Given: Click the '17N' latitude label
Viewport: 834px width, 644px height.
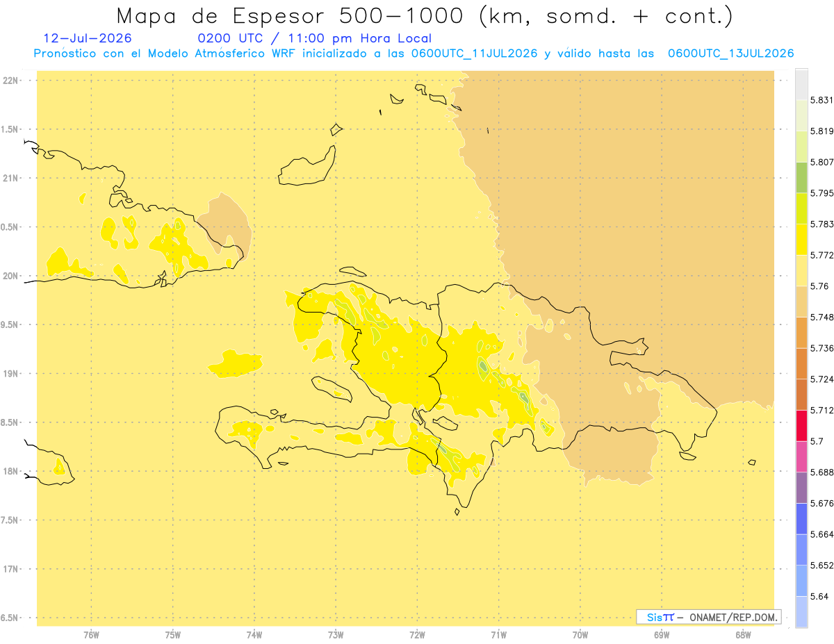Looking at the screenshot, I should [10, 569].
